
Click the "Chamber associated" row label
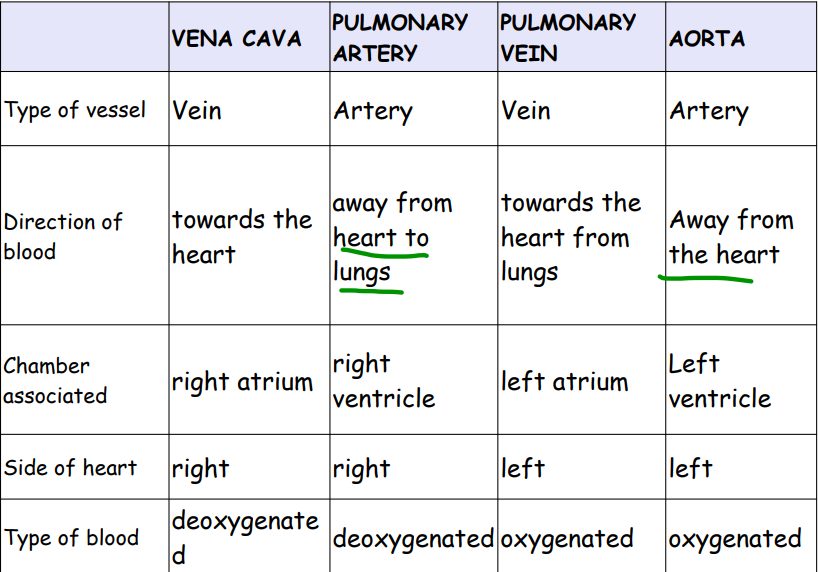54,380
